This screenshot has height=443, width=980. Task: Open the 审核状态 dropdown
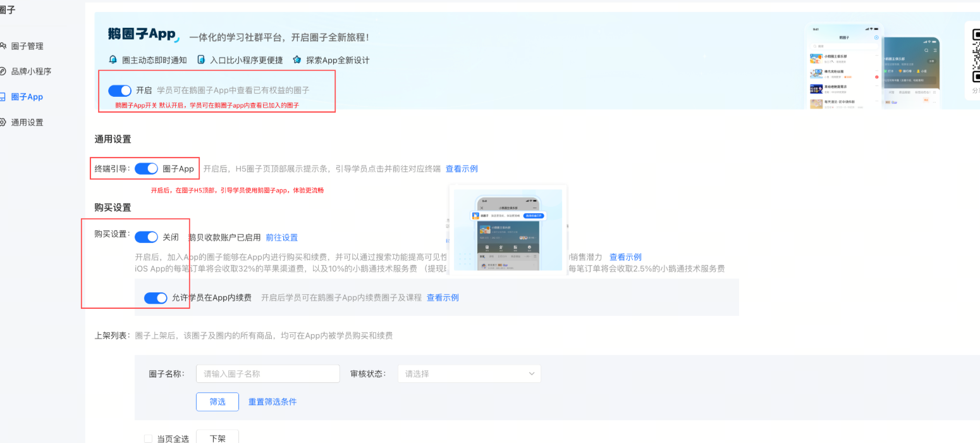tap(469, 373)
